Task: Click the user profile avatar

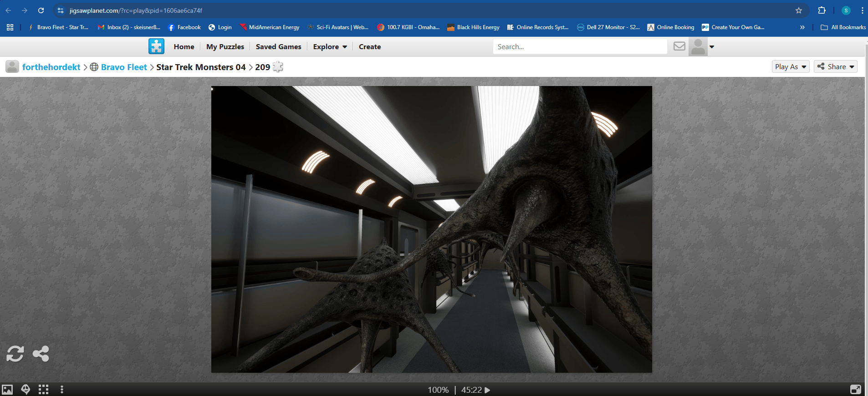Action: [698, 46]
